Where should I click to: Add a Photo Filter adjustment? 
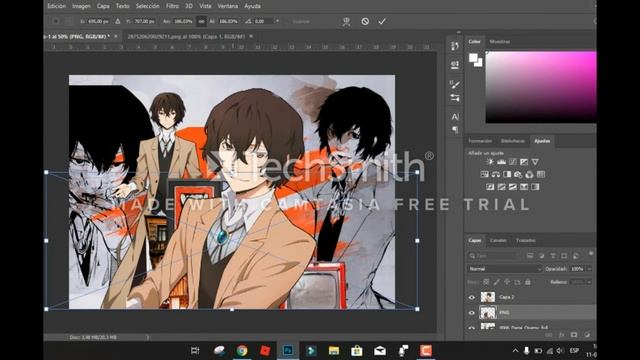(518, 174)
